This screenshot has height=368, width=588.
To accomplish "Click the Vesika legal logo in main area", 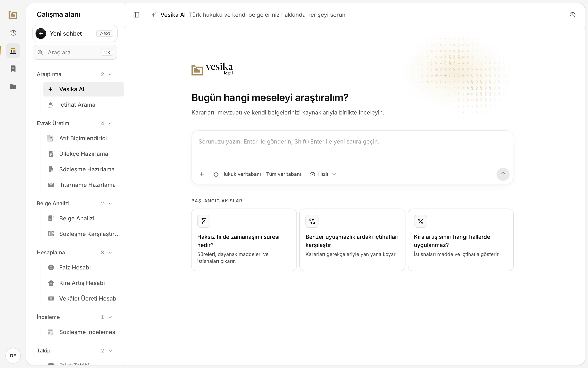I will [x=212, y=69].
